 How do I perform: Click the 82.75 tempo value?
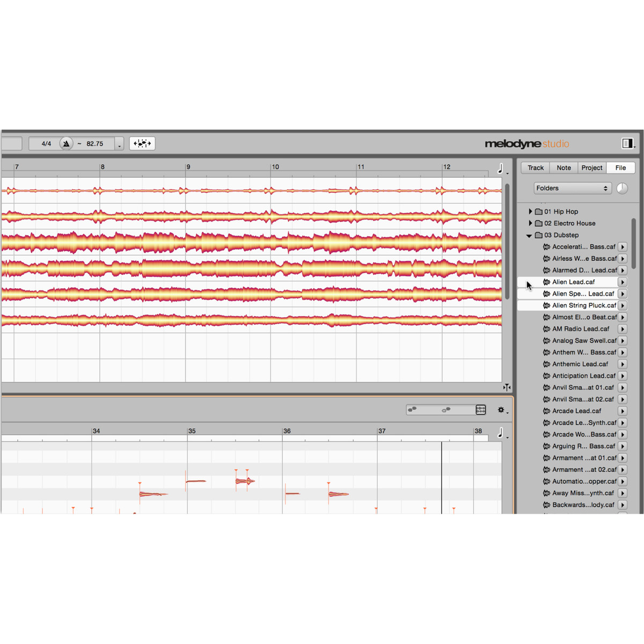(x=95, y=144)
